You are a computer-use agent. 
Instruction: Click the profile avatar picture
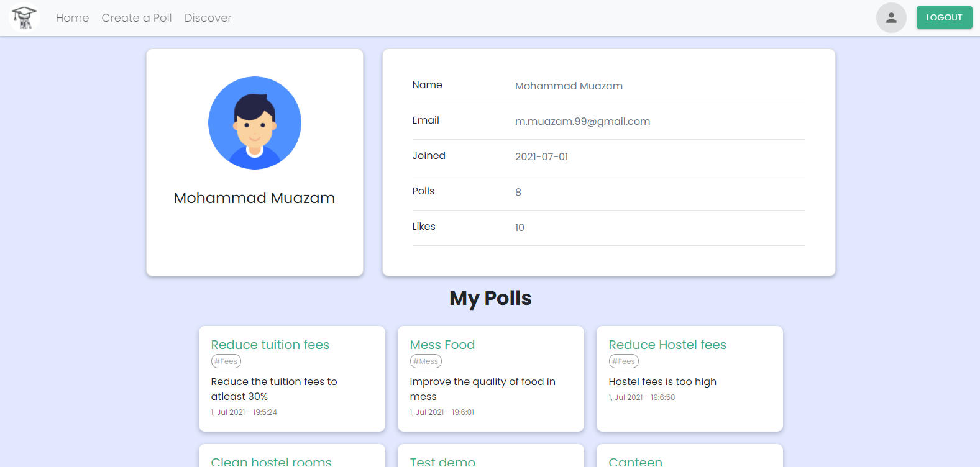pyautogui.click(x=255, y=123)
